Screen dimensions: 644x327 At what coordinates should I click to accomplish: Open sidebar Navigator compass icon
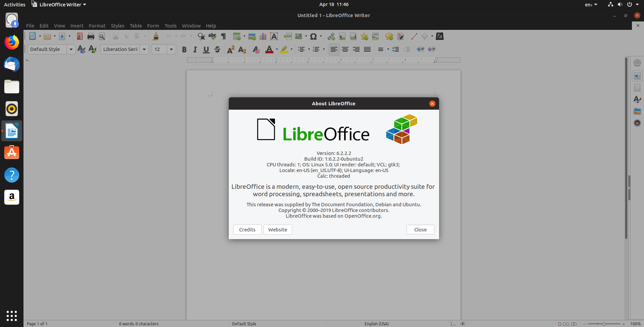(637, 123)
